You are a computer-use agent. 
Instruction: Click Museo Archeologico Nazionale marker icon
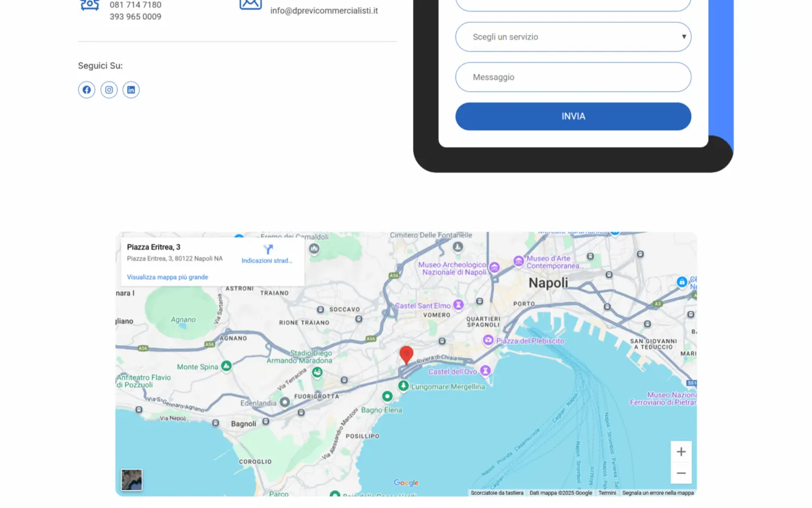[x=494, y=268]
